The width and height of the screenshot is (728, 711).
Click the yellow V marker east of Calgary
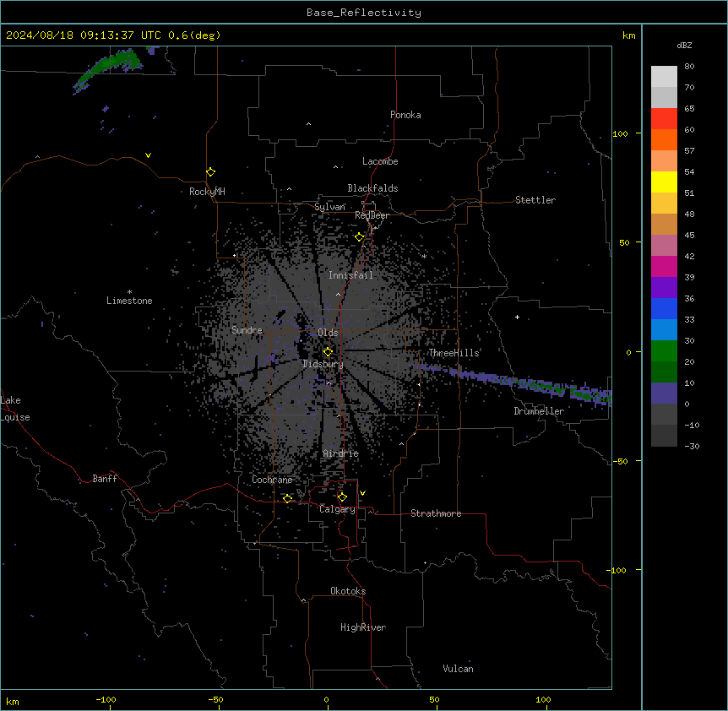(x=362, y=493)
